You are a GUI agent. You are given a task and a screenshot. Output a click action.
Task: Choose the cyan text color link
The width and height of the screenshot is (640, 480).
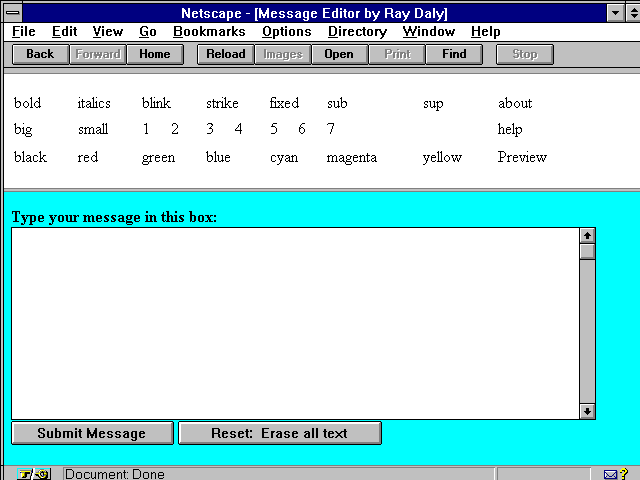[284, 158]
